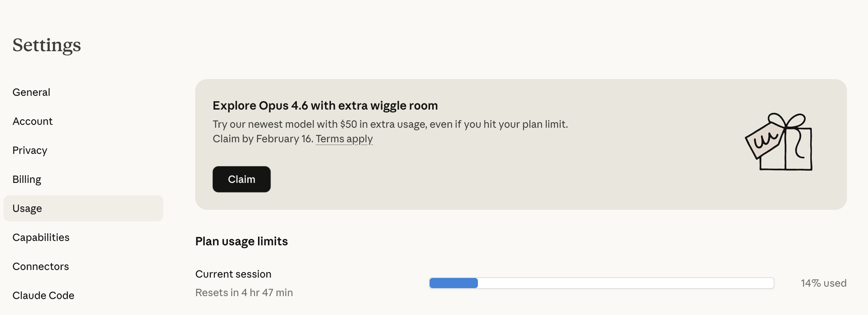This screenshot has height=315, width=868.
Task: Click the $50 extra usage description text
Action: coord(390,124)
